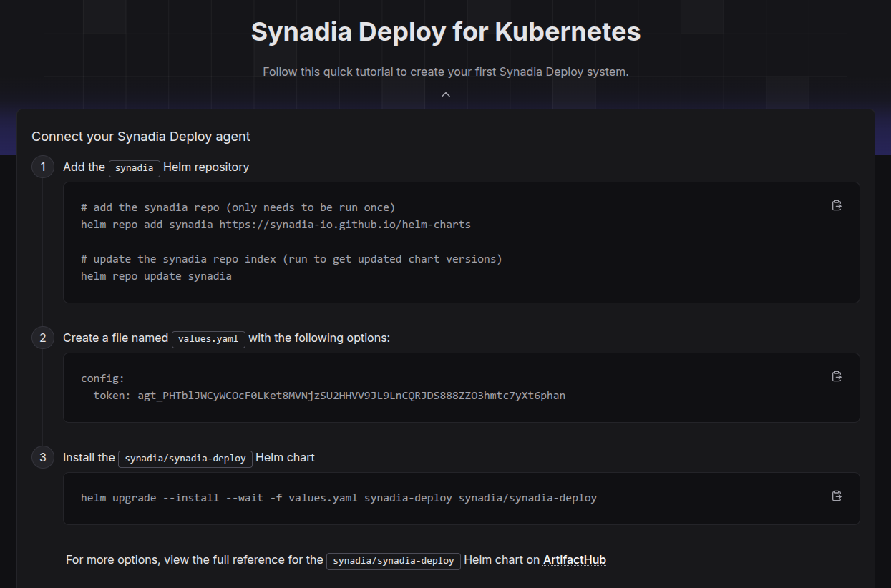The height and width of the screenshot is (588, 891).
Task: Copy the values.yaml config snippet
Action: (837, 376)
